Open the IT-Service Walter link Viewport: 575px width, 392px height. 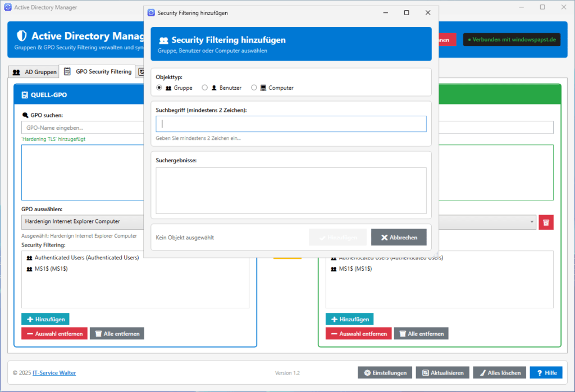(54, 372)
